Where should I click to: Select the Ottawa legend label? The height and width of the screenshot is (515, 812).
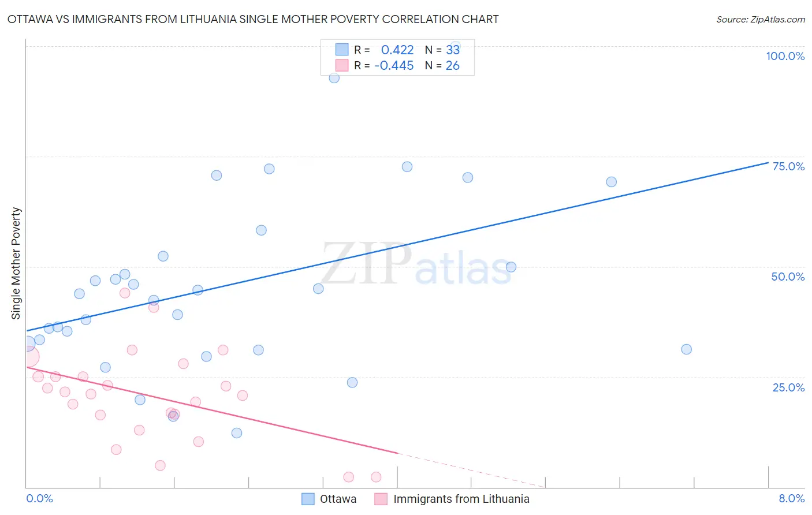[338, 499]
